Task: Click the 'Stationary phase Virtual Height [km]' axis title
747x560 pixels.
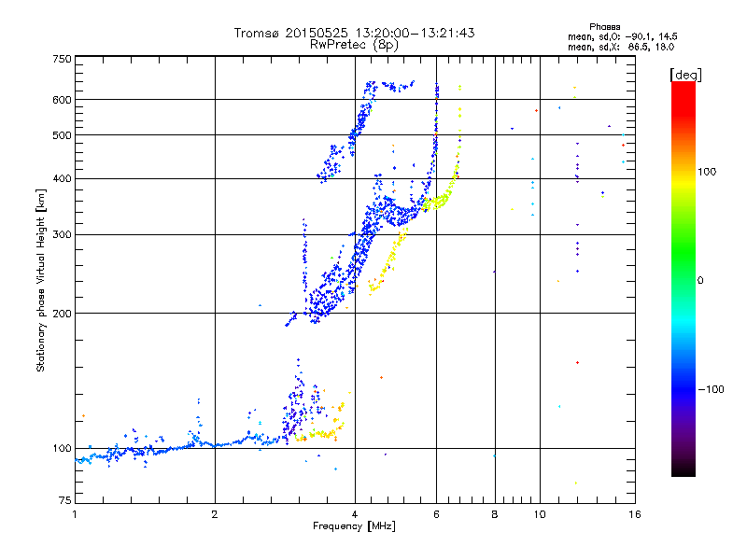Action: pyautogui.click(x=41, y=281)
